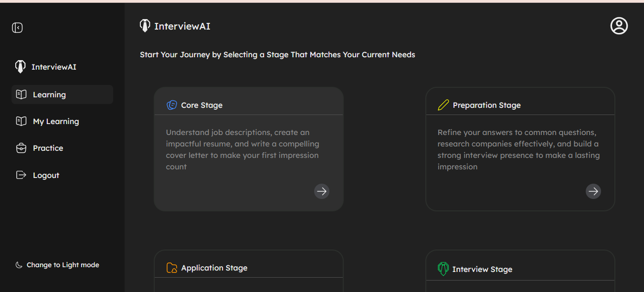644x292 pixels.
Task: Click the book icon beside My Learning
Action: pos(21,121)
